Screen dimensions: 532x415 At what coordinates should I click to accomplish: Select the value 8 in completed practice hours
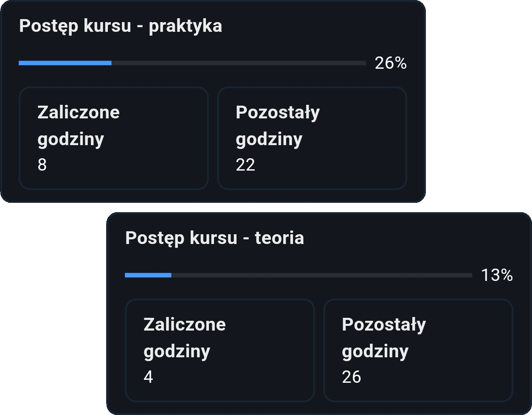pyautogui.click(x=42, y=165)
